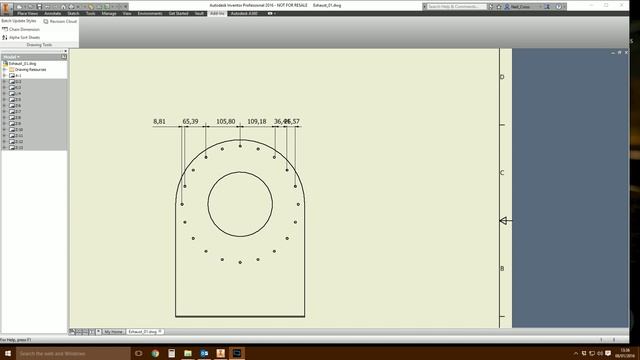Select the 8,81 dimension text
This screenshot has height=360, width=640.
(x=159, y=121)
